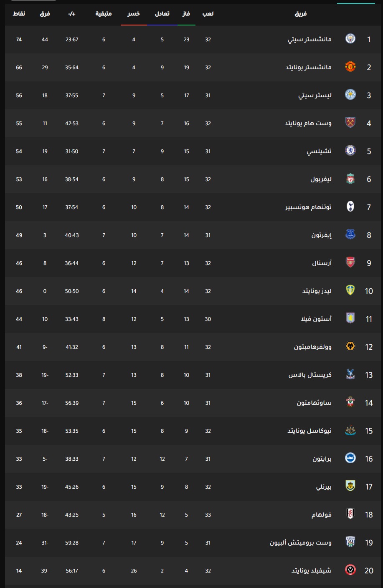This screenshot has width=383, height=588.
Task: Click the Brighton club badge
Action: pyautogui.click(x=350, y=459)
